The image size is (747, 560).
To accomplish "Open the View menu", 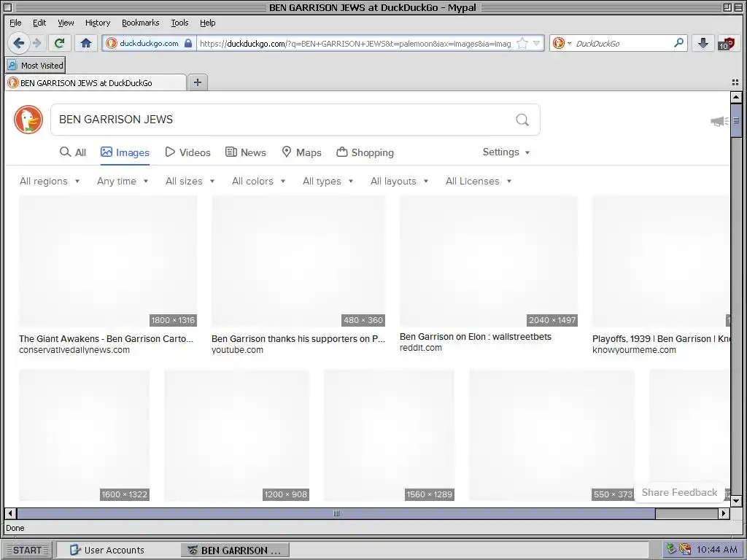I will pyautogui.click(x=66, y=23).
